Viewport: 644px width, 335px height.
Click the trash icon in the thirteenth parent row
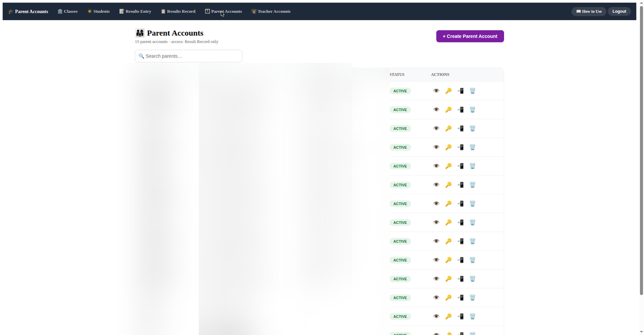pos(472,317)
